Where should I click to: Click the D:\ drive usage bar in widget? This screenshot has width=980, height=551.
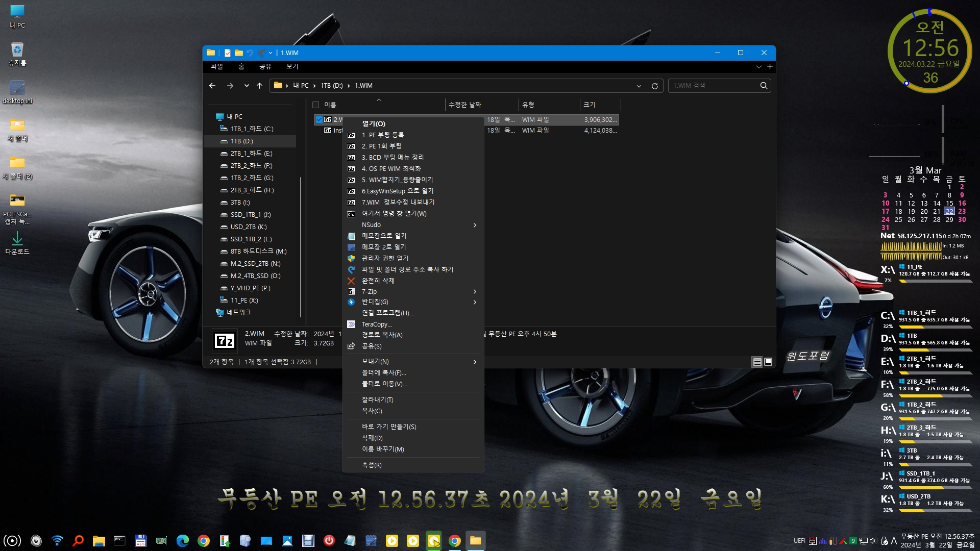click(935, 350)
